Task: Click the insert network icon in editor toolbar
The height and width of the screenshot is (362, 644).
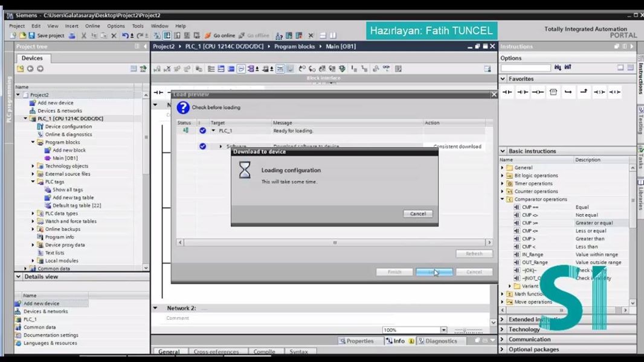Action: pos(157,69)
